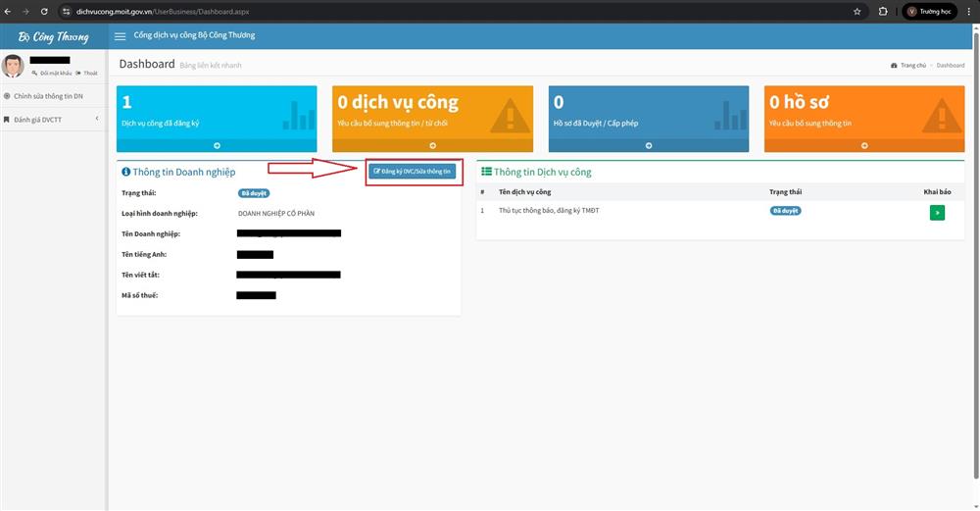Click arrow icon under '0 dịch vụ công' card
The height and width of the screenshot is (511, 980).
(432, 145)
